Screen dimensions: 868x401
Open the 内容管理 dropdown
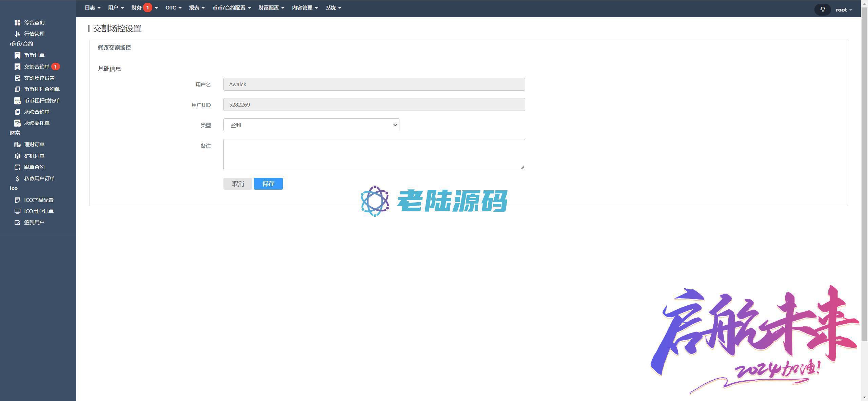[305, 7]
